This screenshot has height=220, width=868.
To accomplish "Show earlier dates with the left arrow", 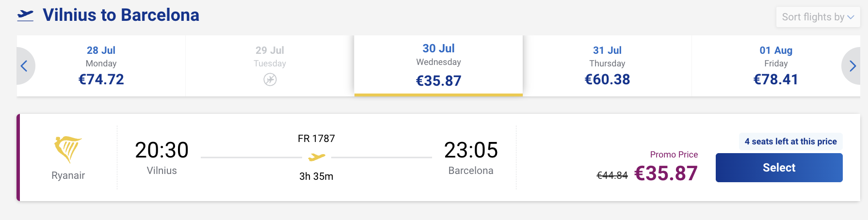I will point(24,66).
